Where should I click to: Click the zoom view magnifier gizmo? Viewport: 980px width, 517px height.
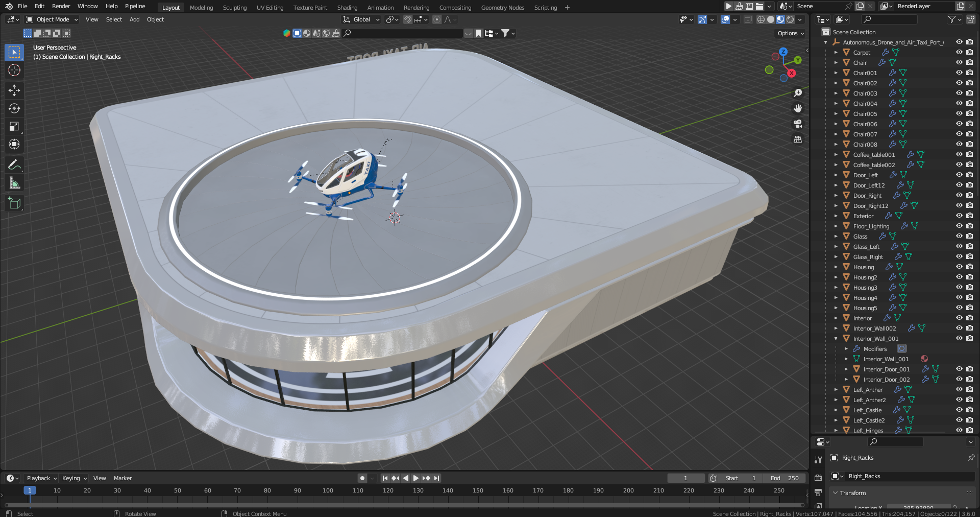[798, 93]
